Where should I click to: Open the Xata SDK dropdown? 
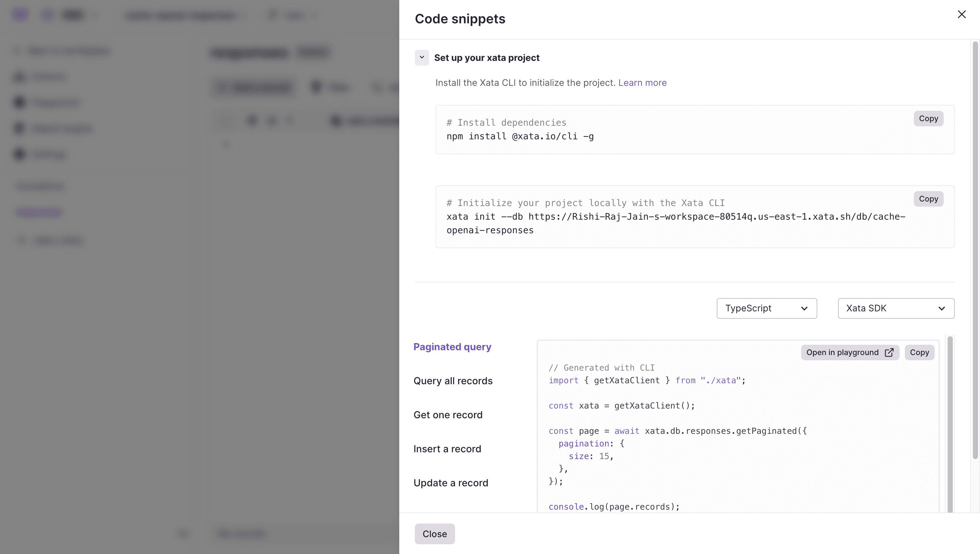896,308
